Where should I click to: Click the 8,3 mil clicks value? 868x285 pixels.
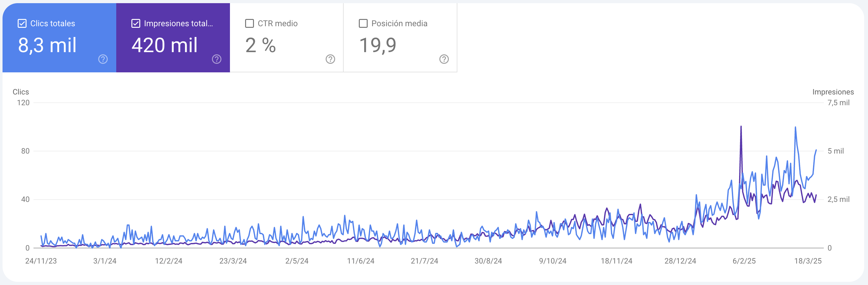pos(47,45)
